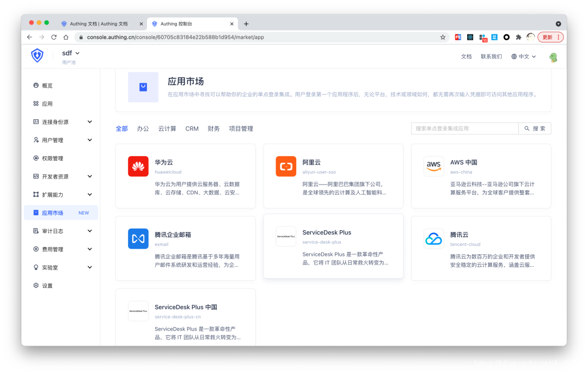Image resolution: width=588 pixels, height=374 pixels.
Task: Expand the 连接身份源 menu chevron
Action: [x=90, y=121]
